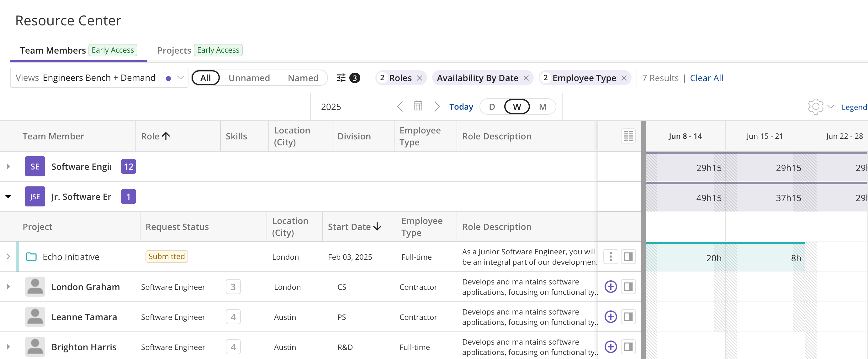The width and height of the screenshot is (868, 359).
Task: Select the Named filter toggle
Action: coord(303,78)
